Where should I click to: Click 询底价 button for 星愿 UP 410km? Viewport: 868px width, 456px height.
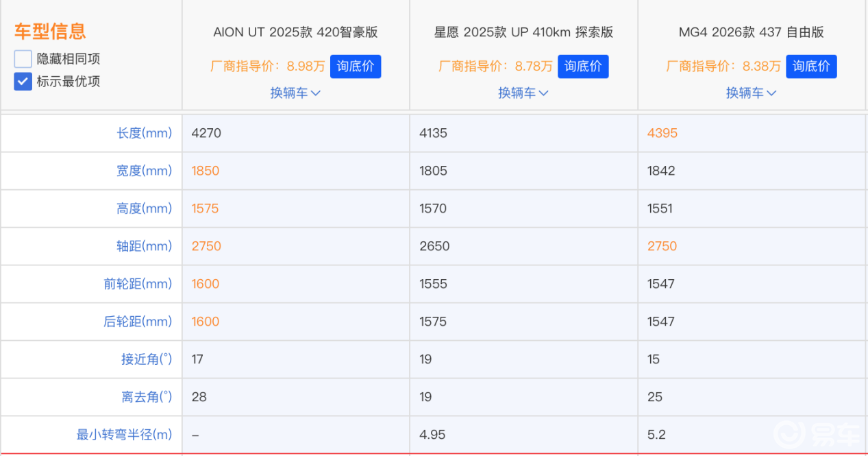583,67
